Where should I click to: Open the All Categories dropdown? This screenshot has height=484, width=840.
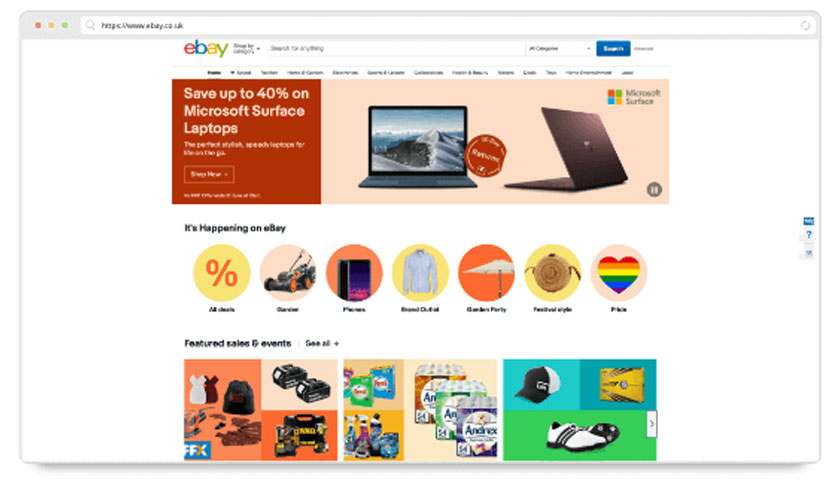[559, 48]
